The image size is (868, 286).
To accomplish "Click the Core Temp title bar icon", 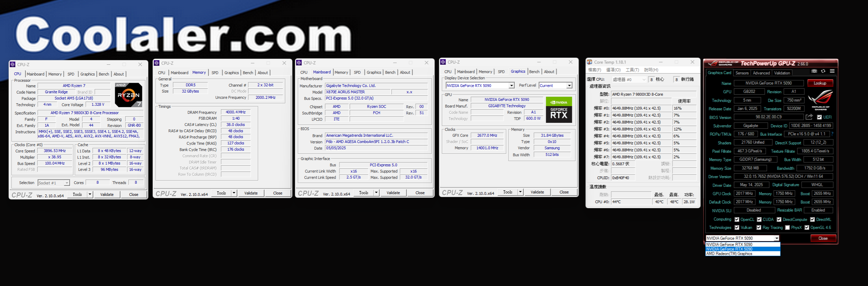I will [589, 62].
